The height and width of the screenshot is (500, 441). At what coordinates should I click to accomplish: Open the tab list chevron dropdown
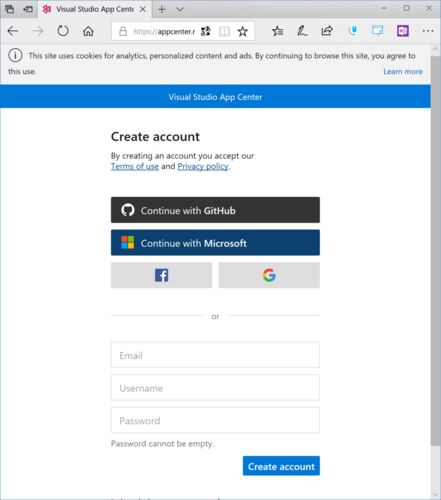[180, 9]
